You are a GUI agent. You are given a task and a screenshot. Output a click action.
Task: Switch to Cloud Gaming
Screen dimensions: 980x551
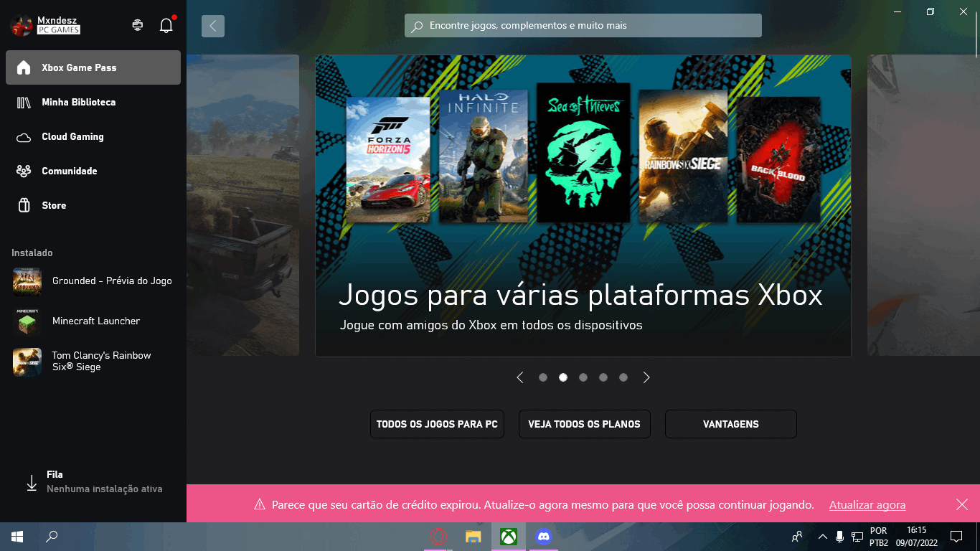tap(93, 136)
